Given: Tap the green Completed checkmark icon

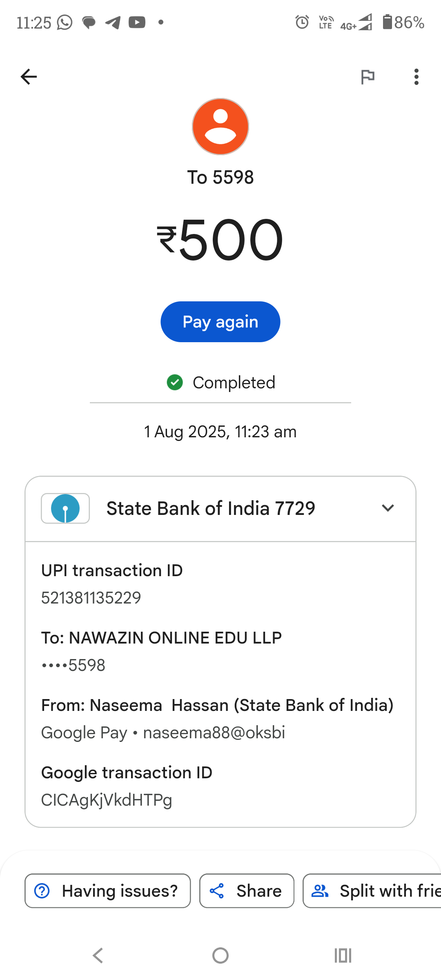Looking at the screenshot, I should tap(175, 383).
